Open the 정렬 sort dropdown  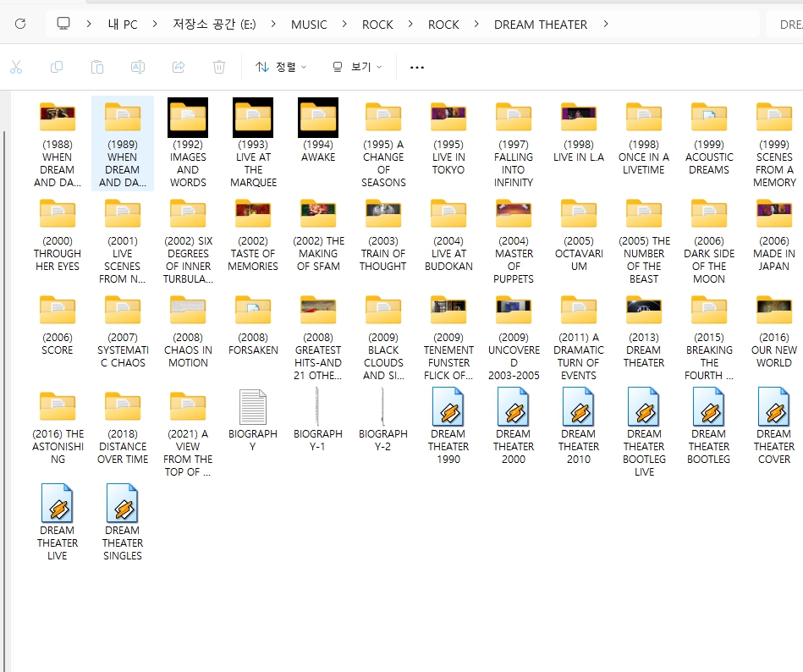coord(281,67)
